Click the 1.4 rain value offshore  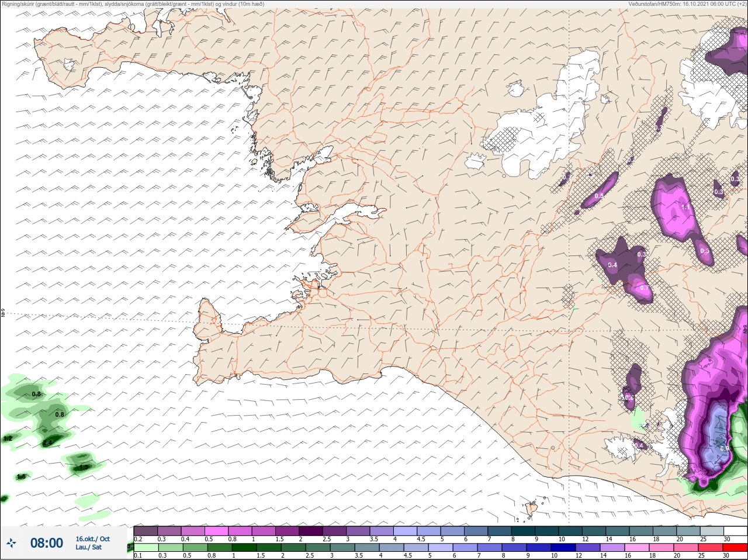(47, 443)
